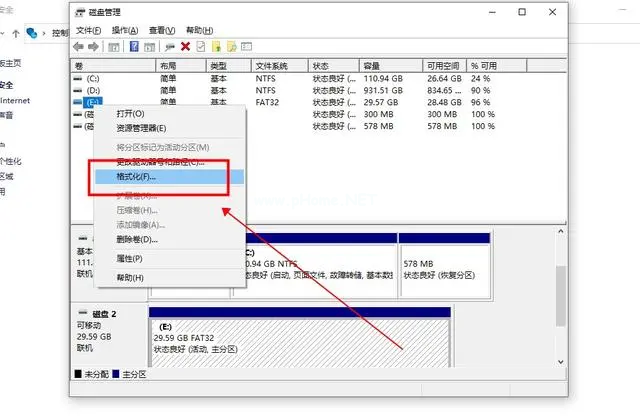The image size is (640, 417).
Task: Click the black 未分配 legend swatch
Action: click(x=79, y=374)
